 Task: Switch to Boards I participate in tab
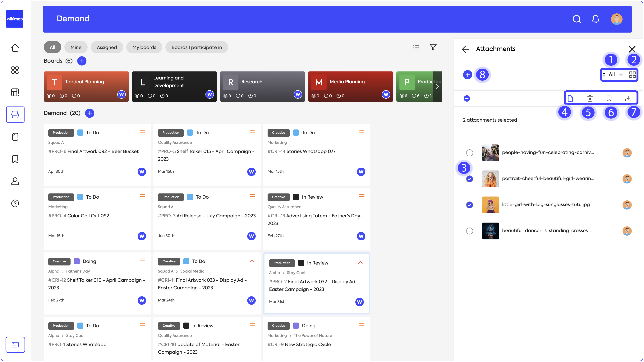coord(196,47)
